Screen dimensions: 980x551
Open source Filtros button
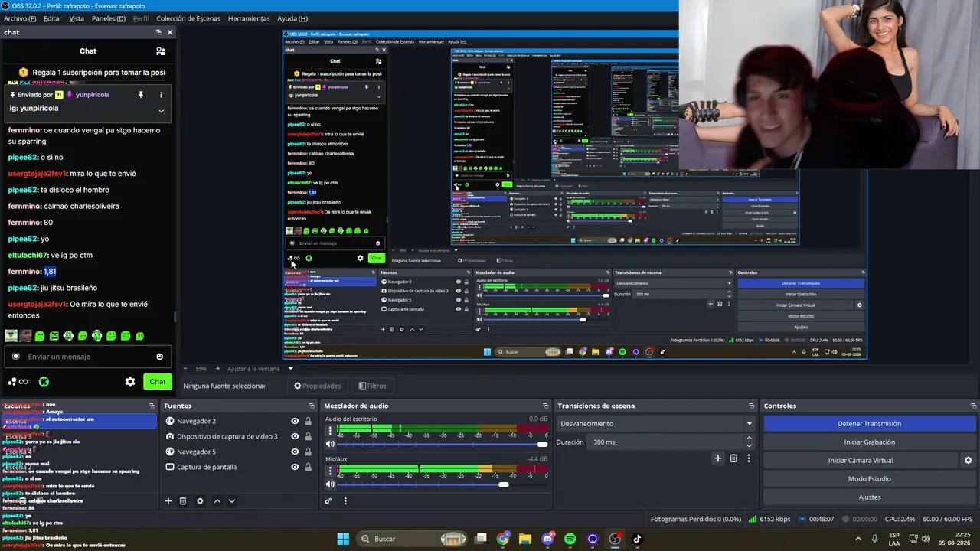coord(372,386)
